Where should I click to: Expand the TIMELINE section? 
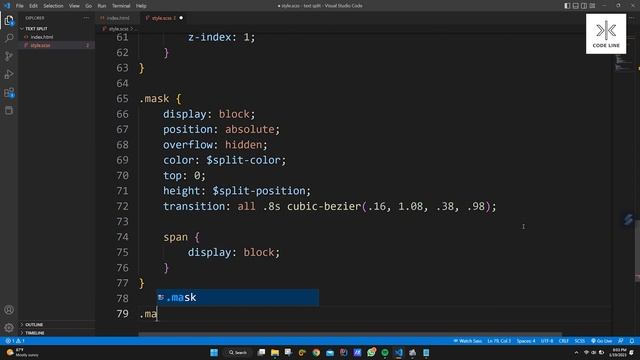pos(57,333)
